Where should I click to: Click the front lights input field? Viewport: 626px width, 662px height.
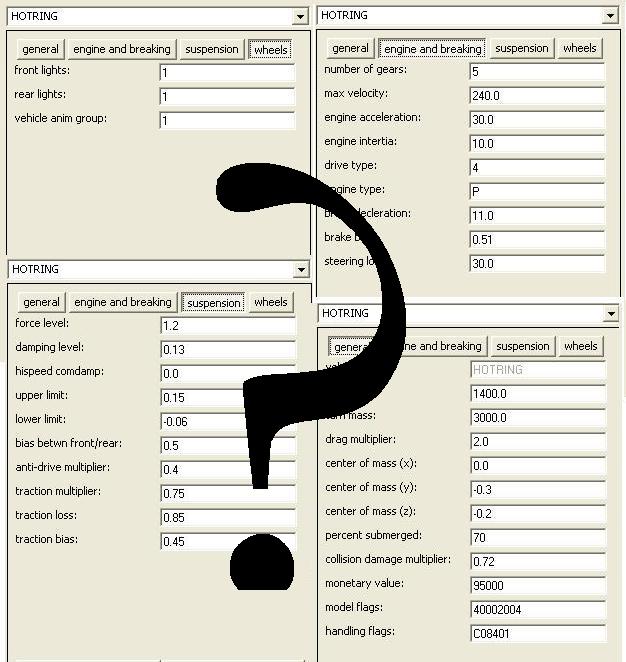227,73
